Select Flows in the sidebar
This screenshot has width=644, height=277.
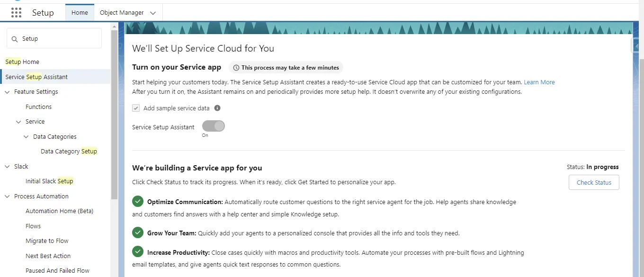click(x=33, y=226)
